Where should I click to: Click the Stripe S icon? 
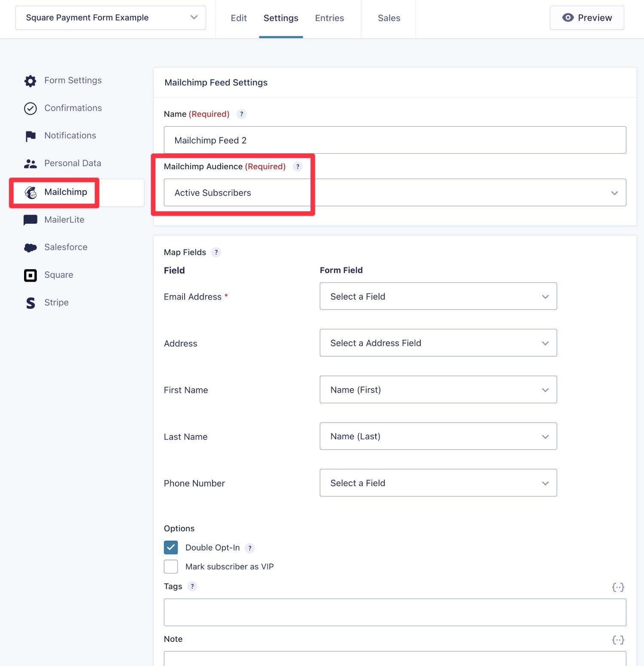pyautogui.click(x=30, y=303)
